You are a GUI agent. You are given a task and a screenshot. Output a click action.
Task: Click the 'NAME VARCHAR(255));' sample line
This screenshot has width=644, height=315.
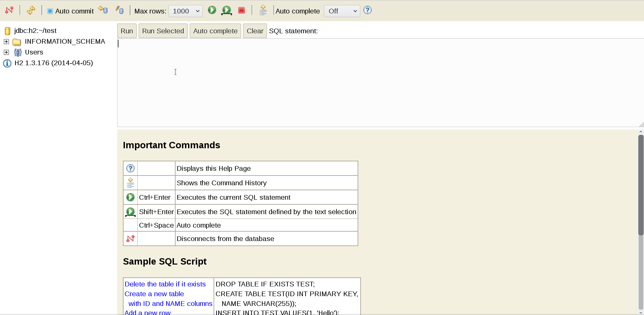259,304
